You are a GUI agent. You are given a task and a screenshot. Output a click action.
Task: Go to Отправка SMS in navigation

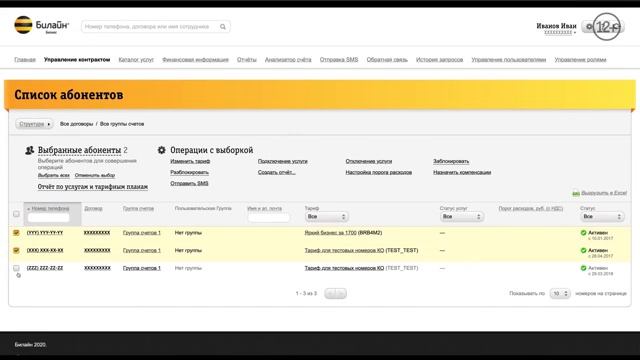(339, 60)
